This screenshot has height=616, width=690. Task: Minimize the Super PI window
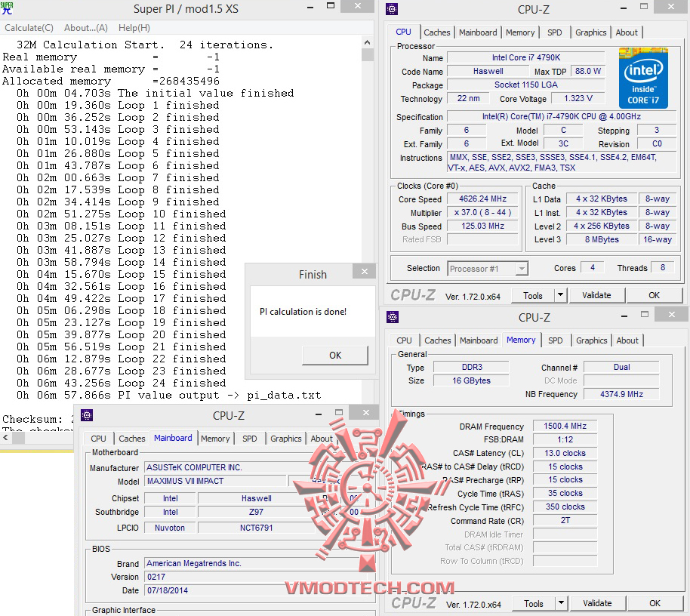tap(310, 8)
